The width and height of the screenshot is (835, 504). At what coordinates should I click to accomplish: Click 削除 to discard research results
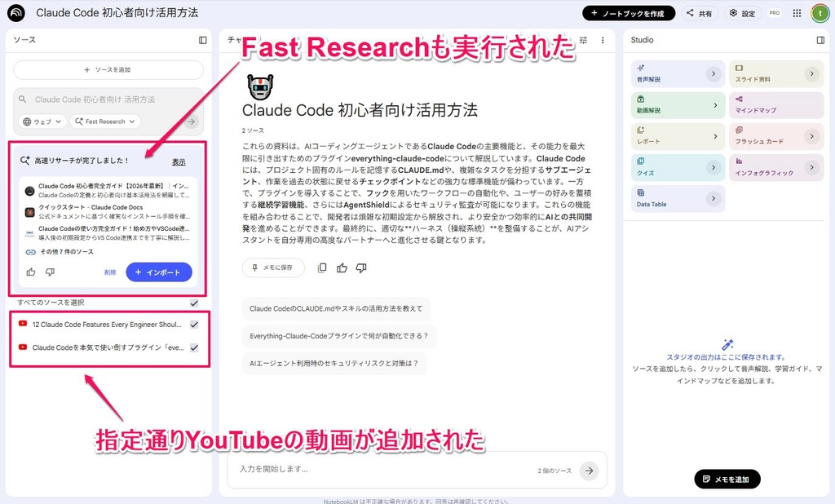(x=110, y=272)
